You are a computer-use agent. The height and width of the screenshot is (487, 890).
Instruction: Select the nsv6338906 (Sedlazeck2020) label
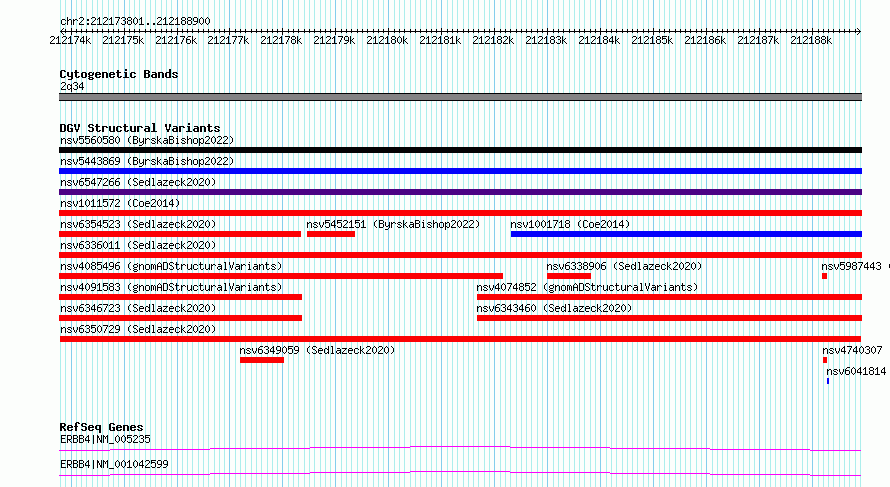[624, 266]
